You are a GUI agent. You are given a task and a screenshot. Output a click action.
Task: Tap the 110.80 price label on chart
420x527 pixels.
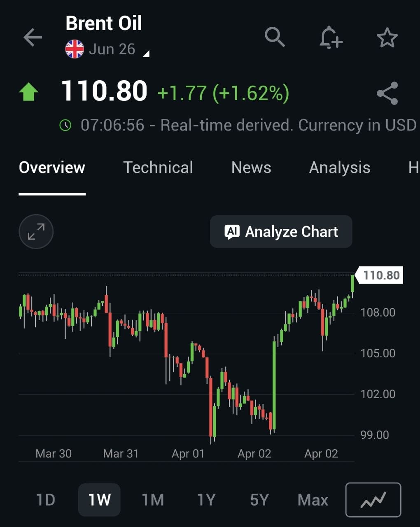pos(381,275)
